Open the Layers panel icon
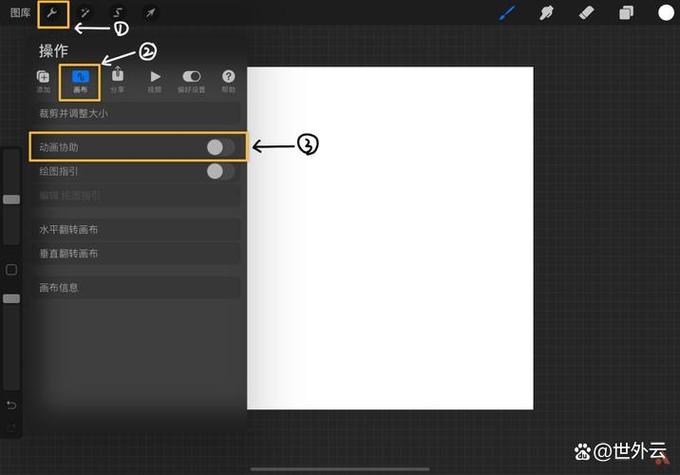680x475 pixels. 626,13
